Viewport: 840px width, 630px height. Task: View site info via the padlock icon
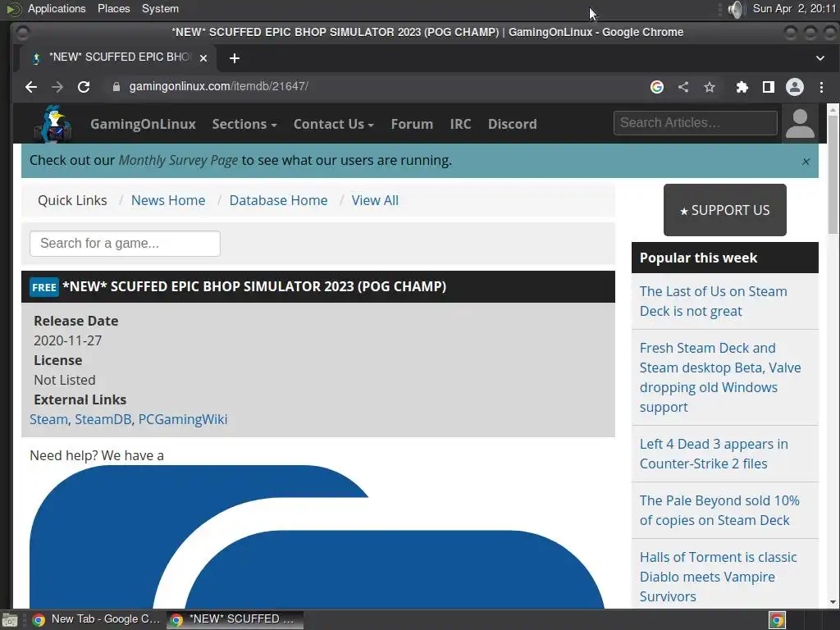tap(116, 87)
